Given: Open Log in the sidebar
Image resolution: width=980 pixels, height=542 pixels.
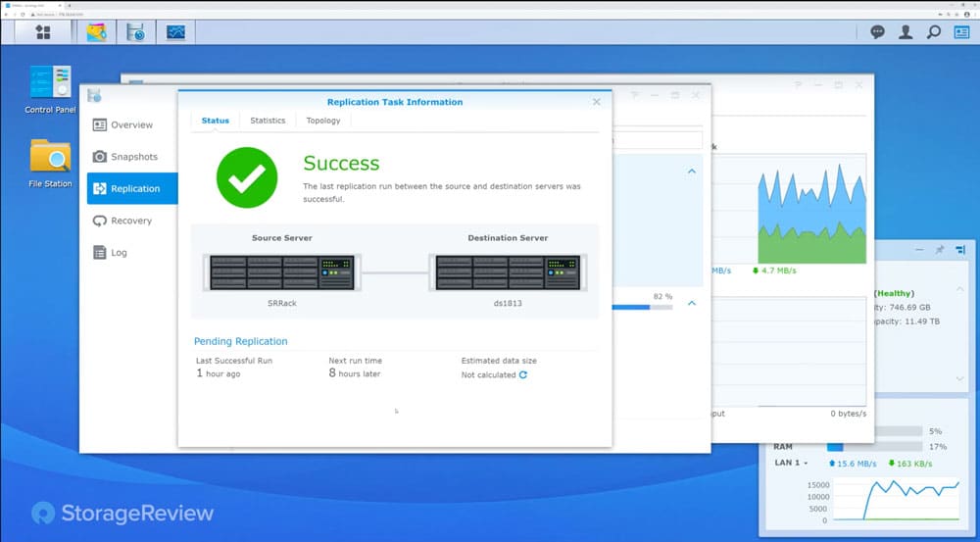Looking at the screenshot, I should click(x=132, y=253).
